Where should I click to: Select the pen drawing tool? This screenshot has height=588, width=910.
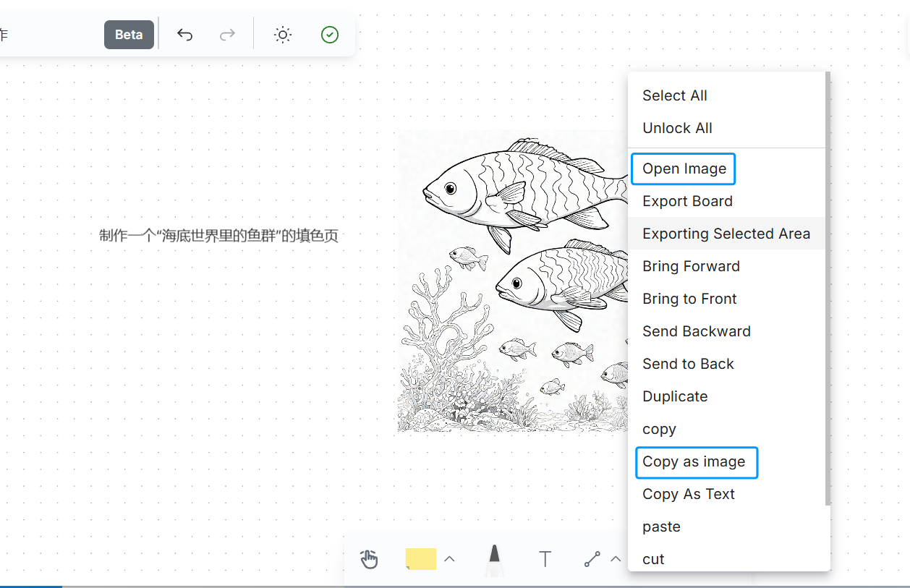tap(494, 560)
